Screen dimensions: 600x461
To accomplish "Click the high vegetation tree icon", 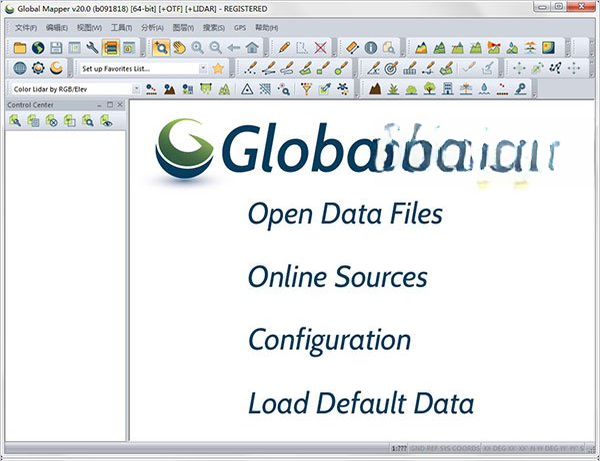I will pyautogui.click(x=430, y=89).
